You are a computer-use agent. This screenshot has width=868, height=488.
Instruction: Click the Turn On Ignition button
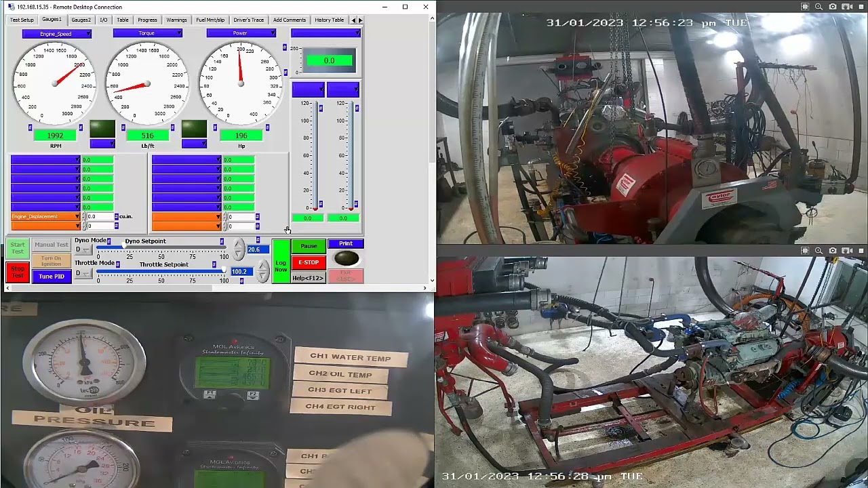click(52, 261)
